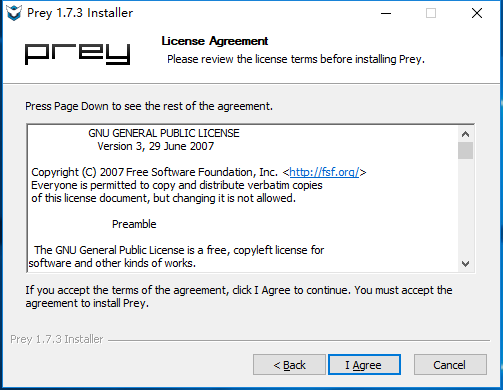Click inside the license agreement text box
The image size is (503, 390).
(242, 198)
